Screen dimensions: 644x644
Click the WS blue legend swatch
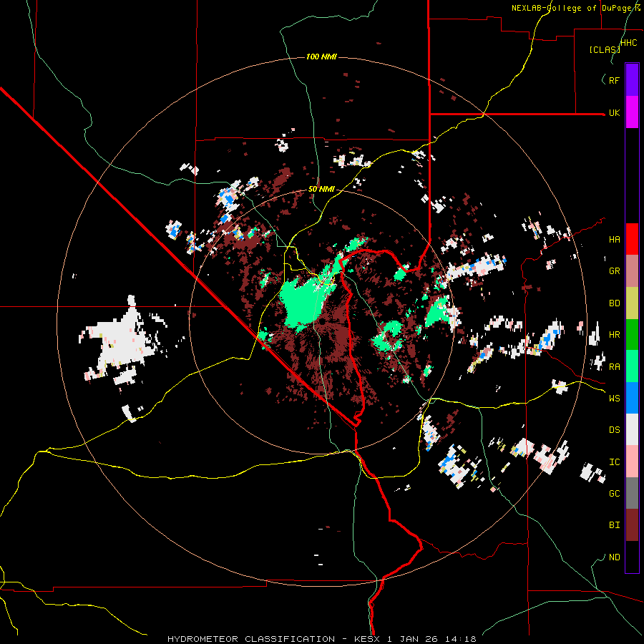[632, 398]
